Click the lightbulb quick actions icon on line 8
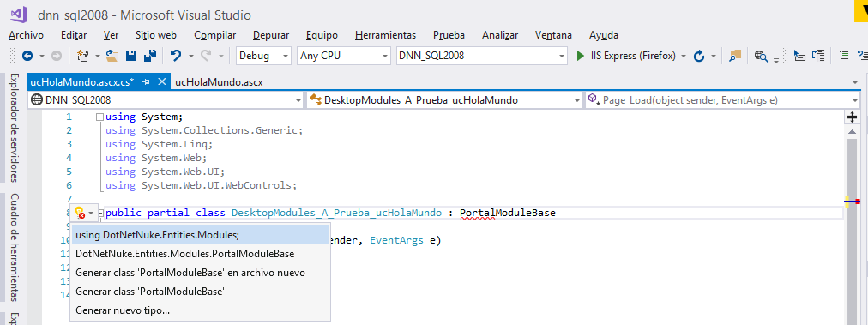868x325 pixels. pyautogui.click(x=80, y=213)
